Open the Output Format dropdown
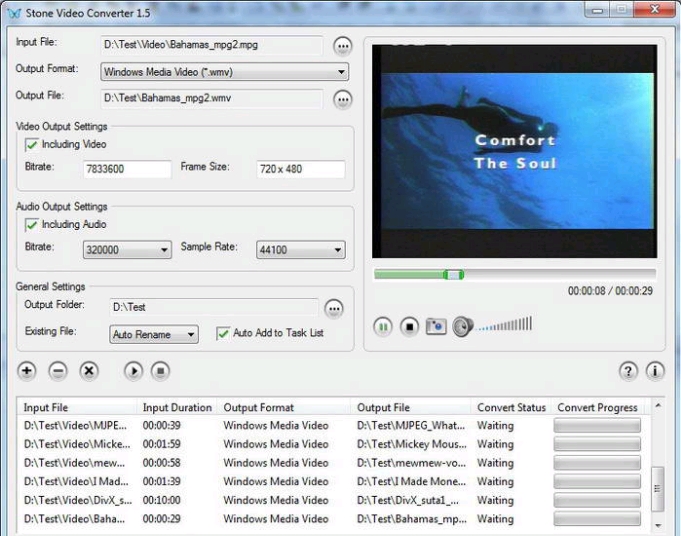681x536 pixels. [x=225, y=72]
